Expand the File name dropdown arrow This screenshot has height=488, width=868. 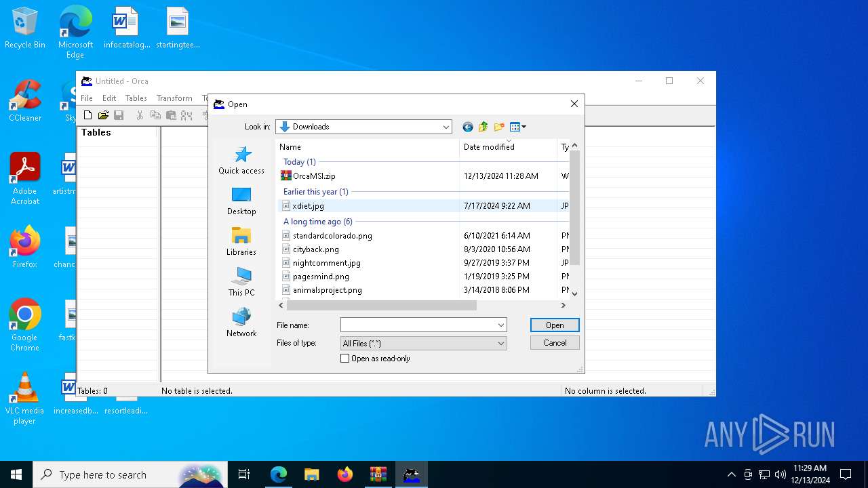(x=501, y=325)
